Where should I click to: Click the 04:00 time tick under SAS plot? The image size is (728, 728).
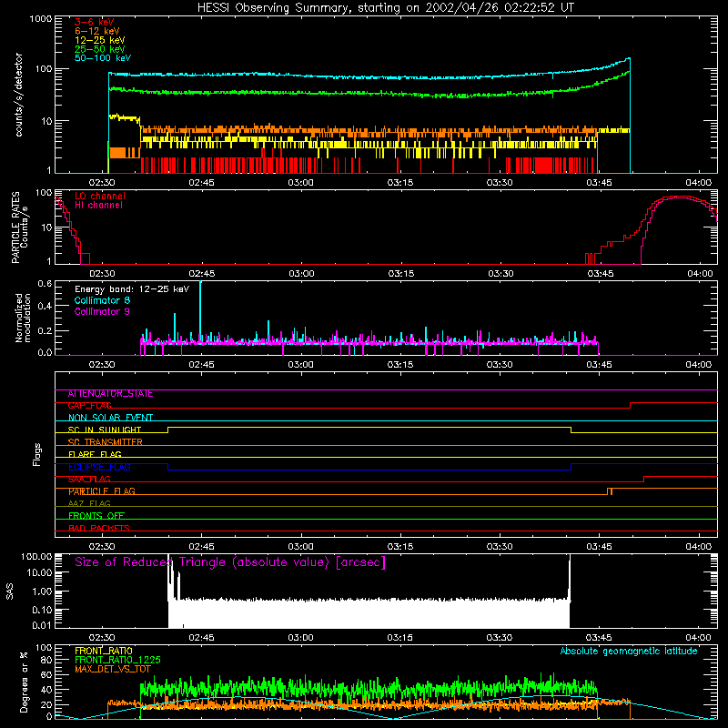click(x=698, y=638)
